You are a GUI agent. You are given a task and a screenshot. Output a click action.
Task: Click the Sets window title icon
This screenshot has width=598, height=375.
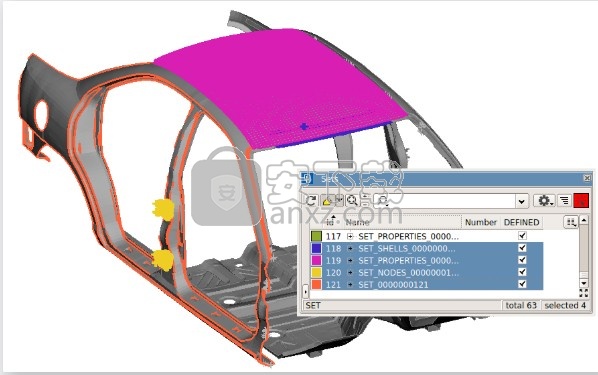(306, 178)
